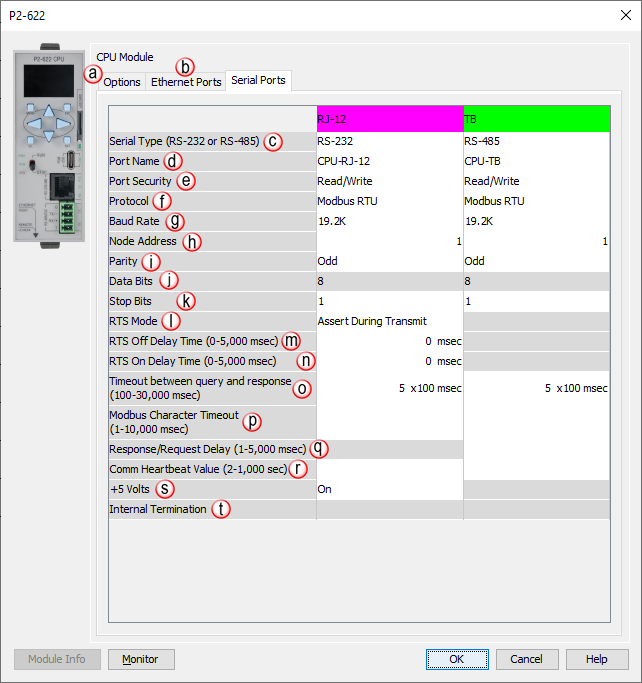
Task: Click the TB Serial Type RS-485 cell
Action: pyautogui.click(x=536, y=141)
